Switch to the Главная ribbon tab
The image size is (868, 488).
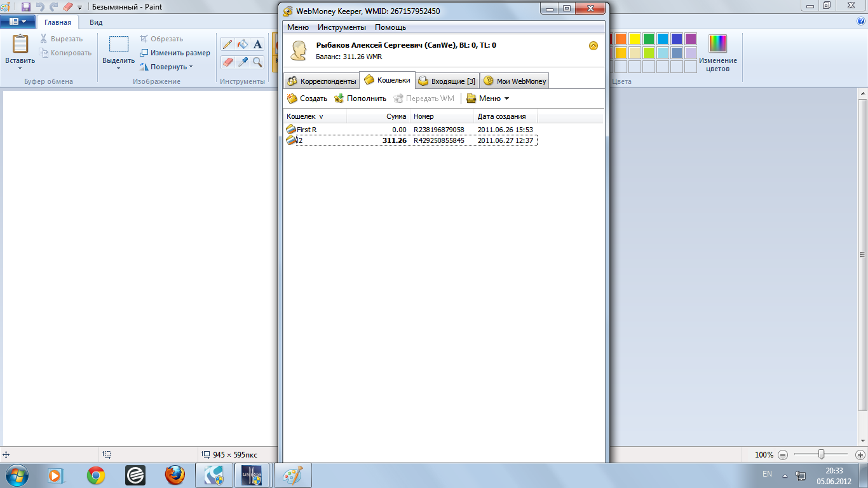tap(58, 22)
